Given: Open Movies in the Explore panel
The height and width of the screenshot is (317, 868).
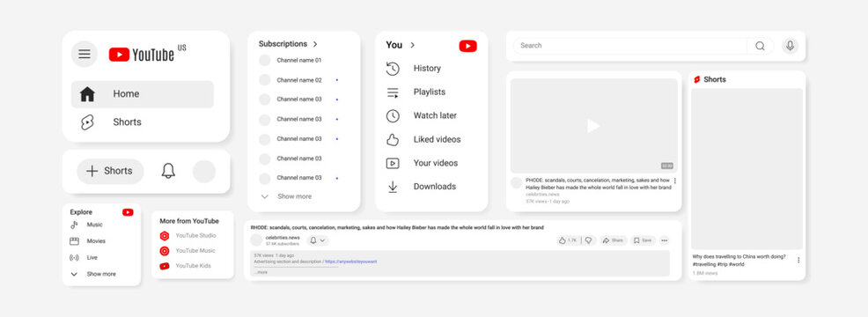Looking at the screenshot, I should pyautogui.click(x=87, y=241).
